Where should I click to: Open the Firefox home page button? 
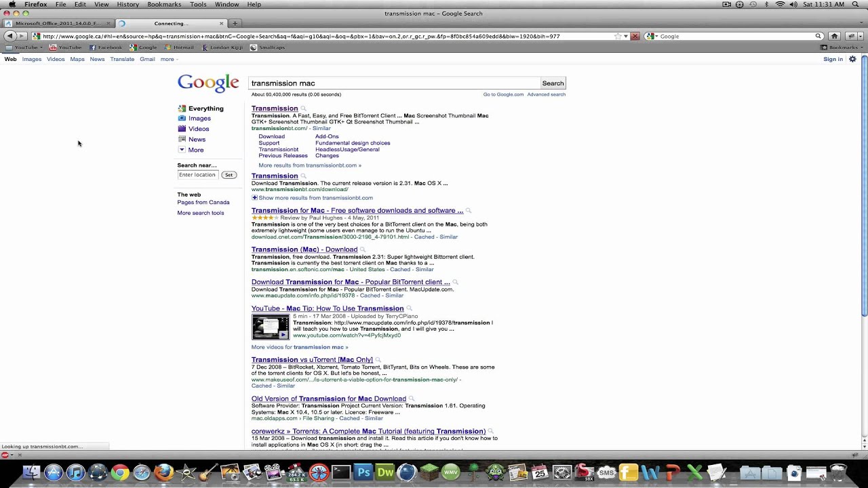pyautogui.click(x=835, y=36)
